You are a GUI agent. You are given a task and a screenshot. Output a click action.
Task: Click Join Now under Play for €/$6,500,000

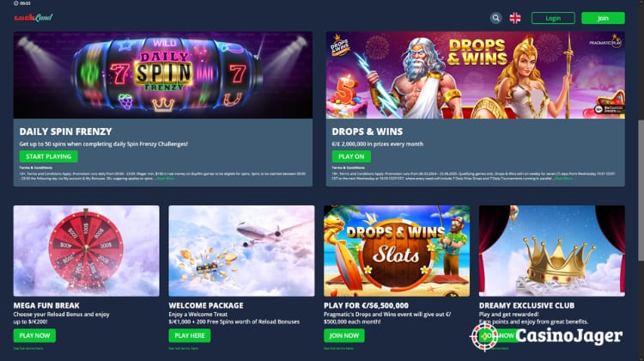(343, 335)
